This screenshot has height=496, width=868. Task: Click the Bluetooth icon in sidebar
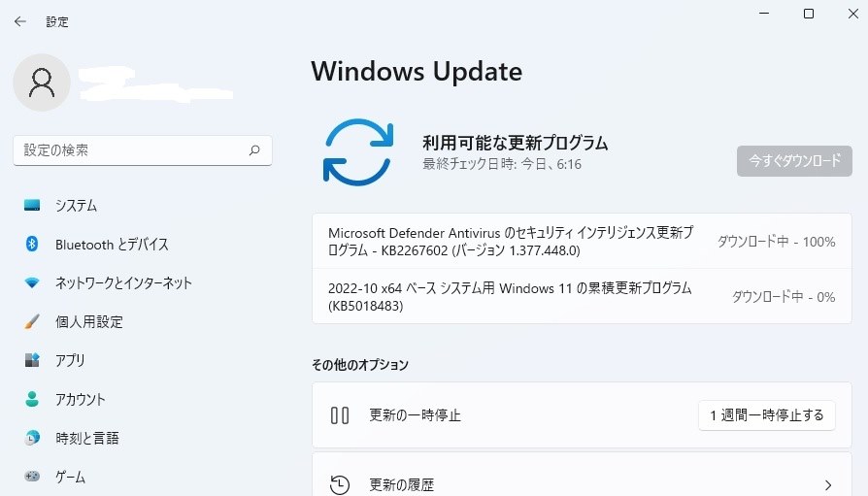(32, 244)
